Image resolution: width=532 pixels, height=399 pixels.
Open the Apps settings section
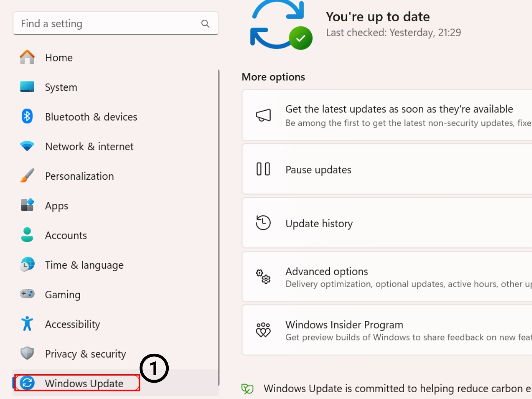[116, 206]
